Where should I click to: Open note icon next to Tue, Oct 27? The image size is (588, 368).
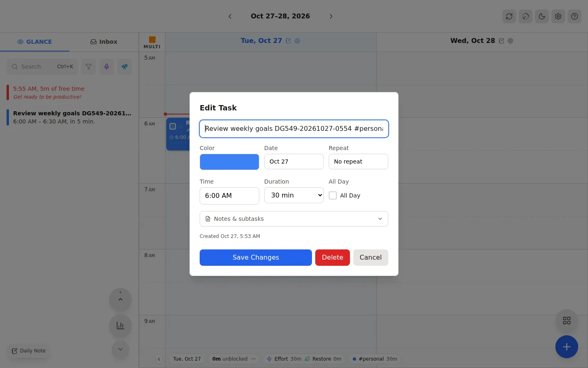[x=288, y=41]
